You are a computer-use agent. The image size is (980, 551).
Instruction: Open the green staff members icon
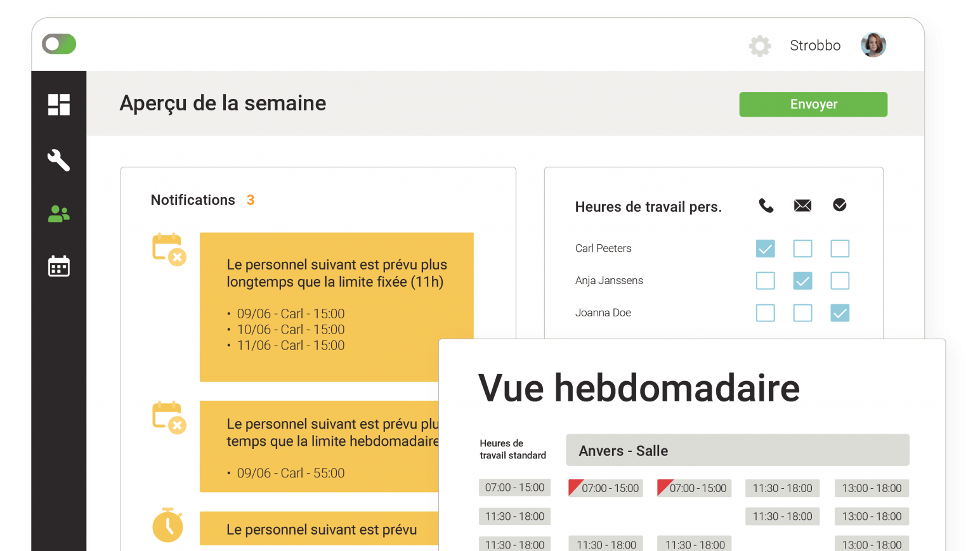(58, 214)
